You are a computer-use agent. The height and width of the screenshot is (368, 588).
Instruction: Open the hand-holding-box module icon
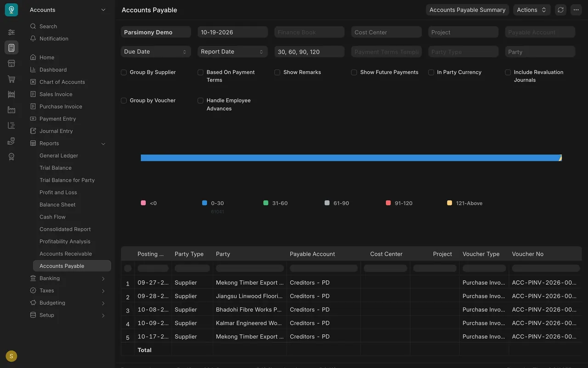[11, 141]
